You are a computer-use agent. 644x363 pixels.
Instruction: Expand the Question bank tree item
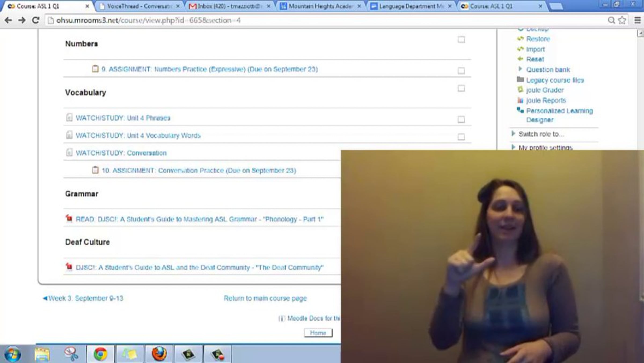point(520,69)
